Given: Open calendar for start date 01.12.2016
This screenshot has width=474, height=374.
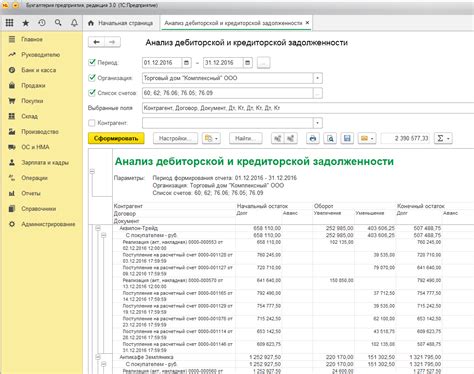Looking at the screenshot, I should coord(186,63).
